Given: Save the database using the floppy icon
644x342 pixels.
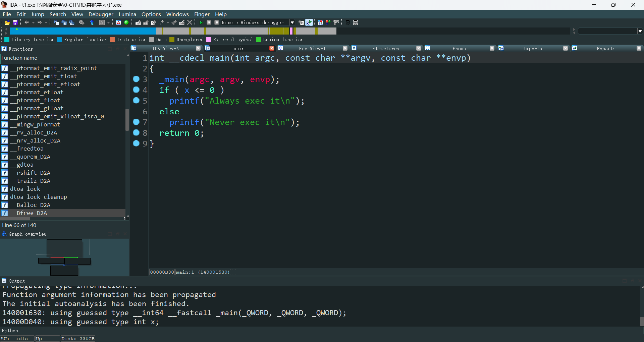Looking at the screenshot, I should (x=15, y=22).
